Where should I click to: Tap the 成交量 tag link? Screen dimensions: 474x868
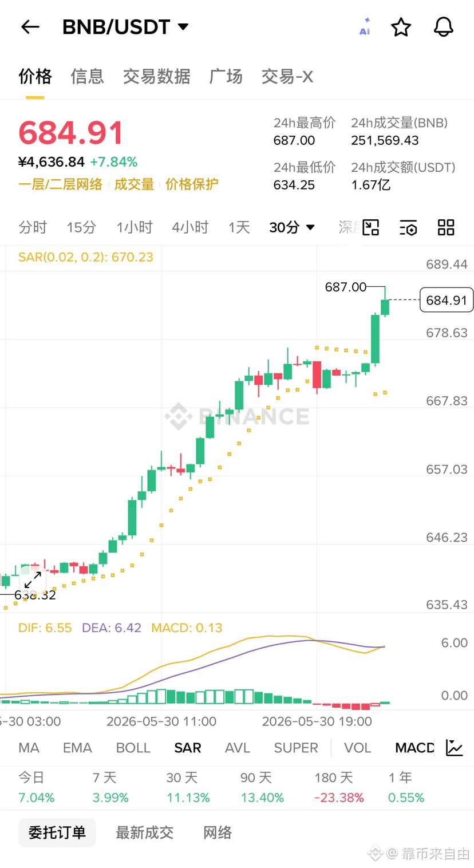(134, 184)
